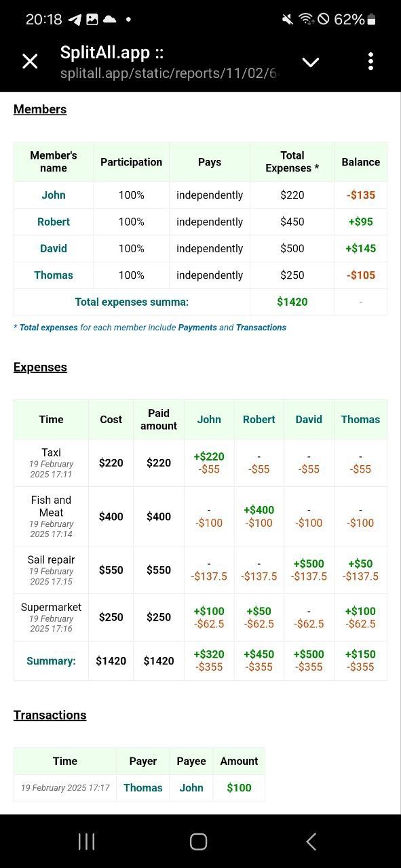401x868 pixels.
Task: Tap the Android back arrow icon
Action: point(311,842)
